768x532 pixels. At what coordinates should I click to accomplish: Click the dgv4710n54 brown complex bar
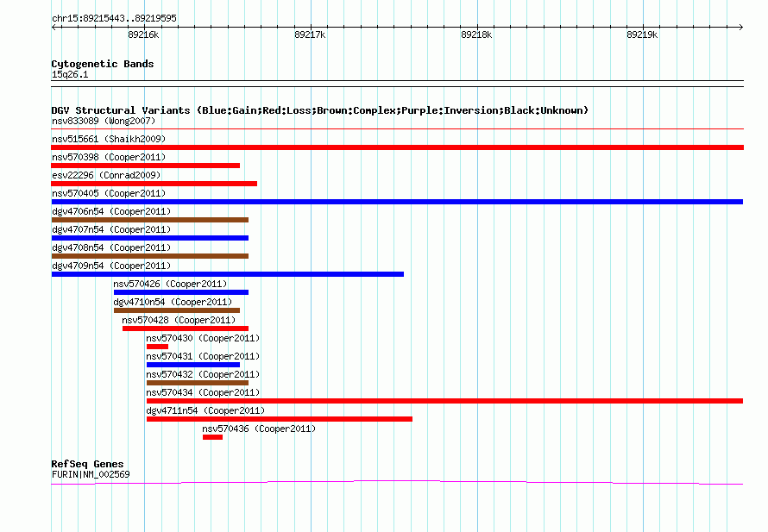(177, 310)
